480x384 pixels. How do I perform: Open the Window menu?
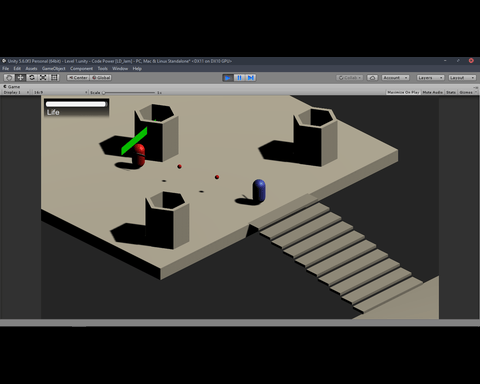[x=120, y=69]
